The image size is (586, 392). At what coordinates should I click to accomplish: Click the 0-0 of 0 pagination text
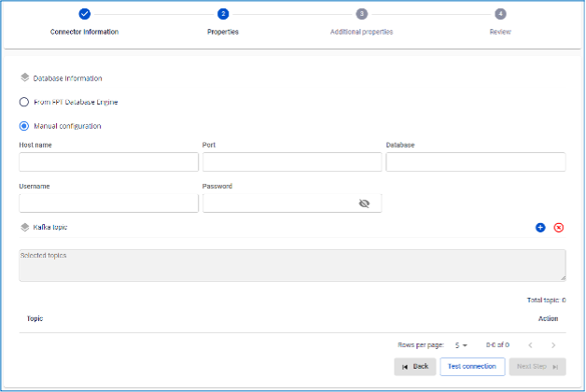(497, 345)
